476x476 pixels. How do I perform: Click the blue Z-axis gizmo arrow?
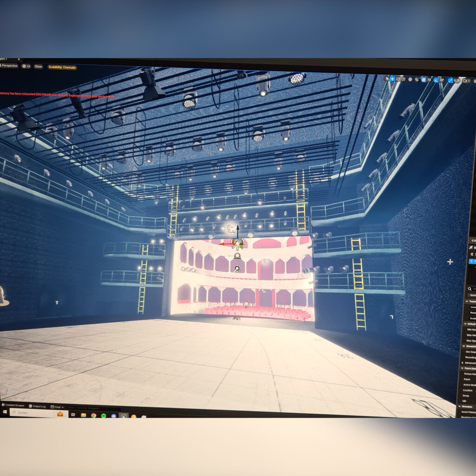click(238, 231)
